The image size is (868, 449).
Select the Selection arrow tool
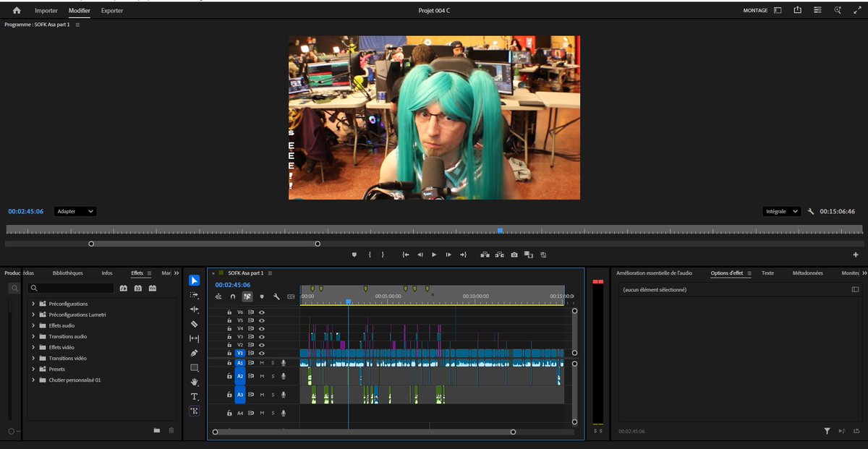click(x=195, y=281)
